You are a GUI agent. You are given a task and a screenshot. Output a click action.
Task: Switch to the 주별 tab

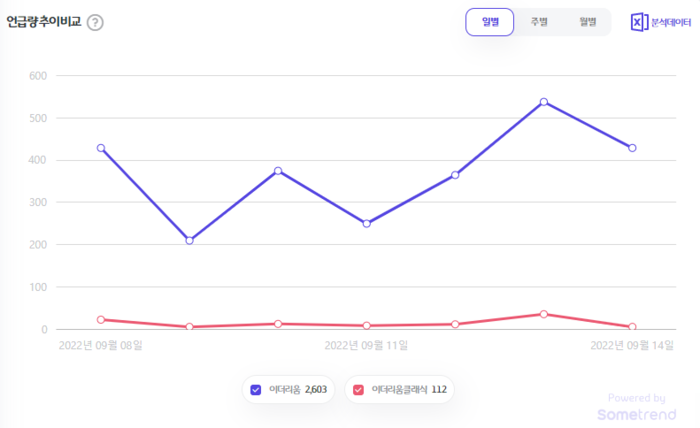[539, 22]
